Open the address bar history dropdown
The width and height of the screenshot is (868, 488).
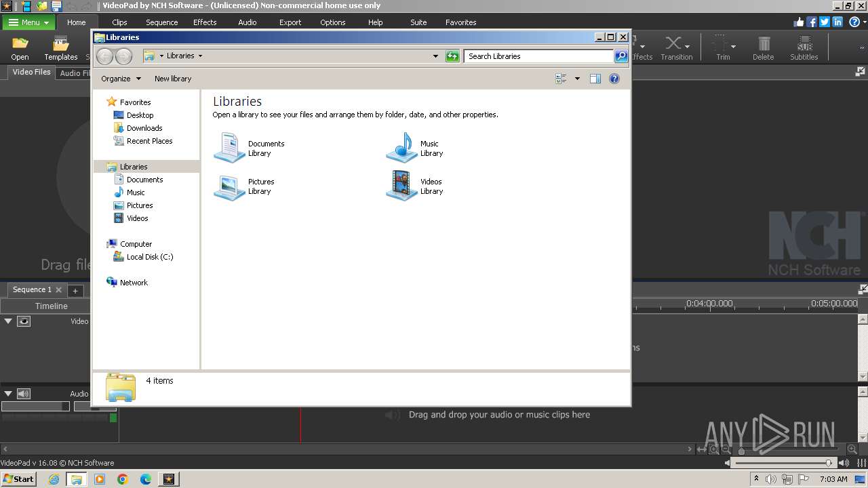pos(435,56)
